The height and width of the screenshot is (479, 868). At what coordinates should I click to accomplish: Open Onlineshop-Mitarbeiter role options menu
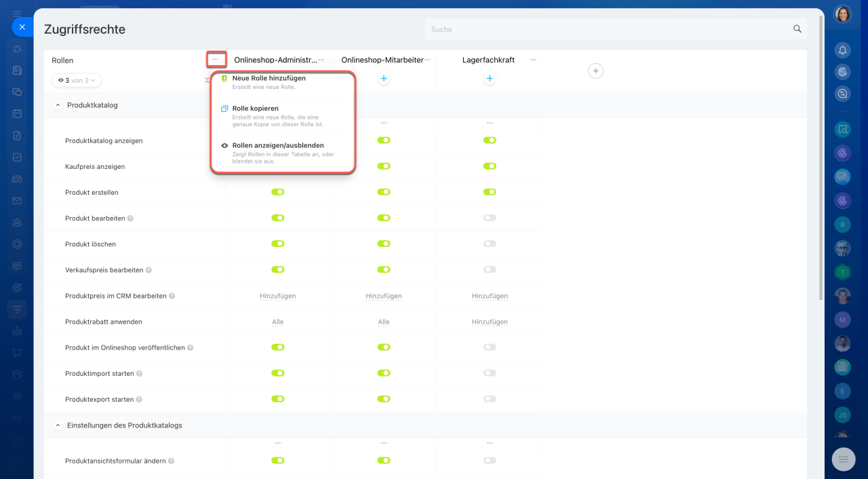pyautogui.click(x=427, y=60)
